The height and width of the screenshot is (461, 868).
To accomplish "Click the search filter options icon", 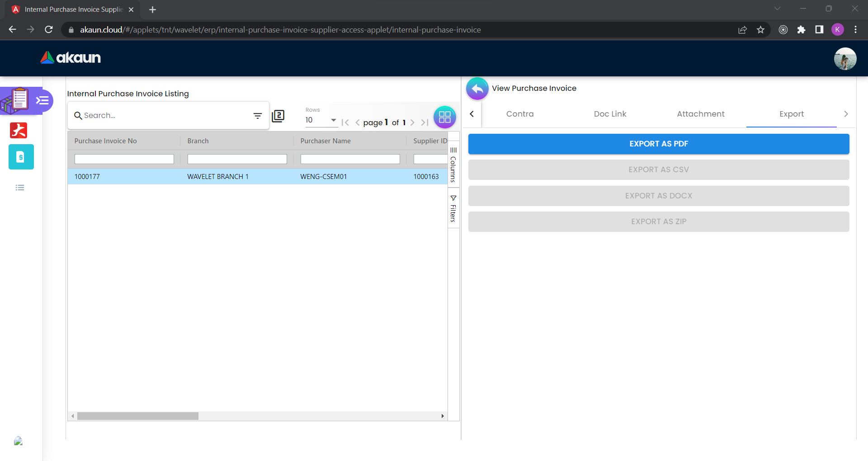I will pos(258,116).
